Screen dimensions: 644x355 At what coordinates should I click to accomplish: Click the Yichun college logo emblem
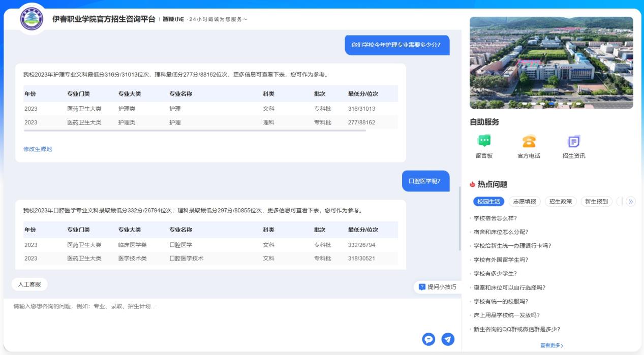click(x=32, y=19)
